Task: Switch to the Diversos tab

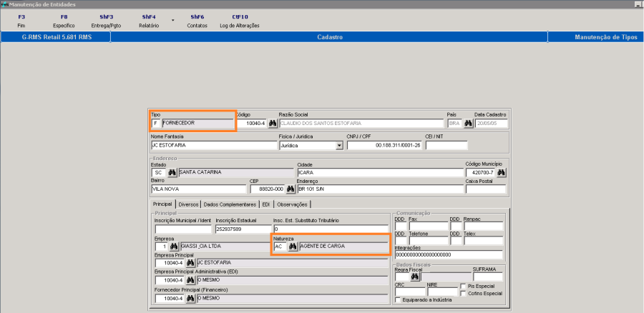Action: point(188,204)
